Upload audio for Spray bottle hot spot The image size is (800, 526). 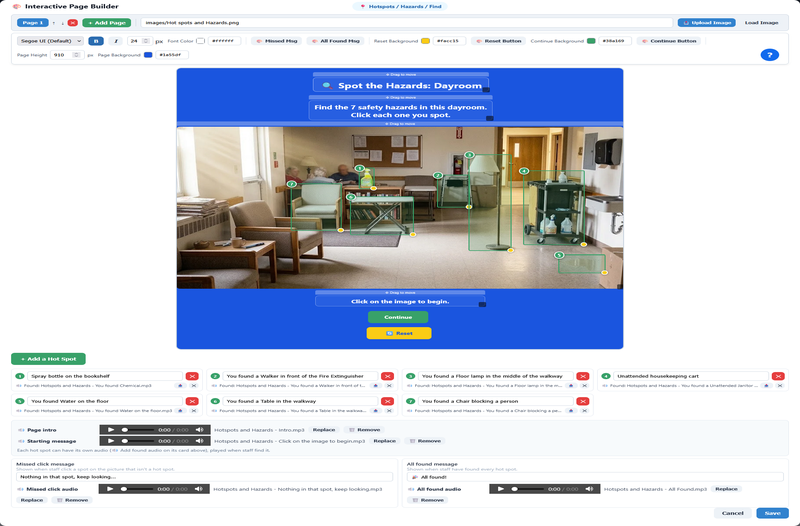[x=180, y=386]
